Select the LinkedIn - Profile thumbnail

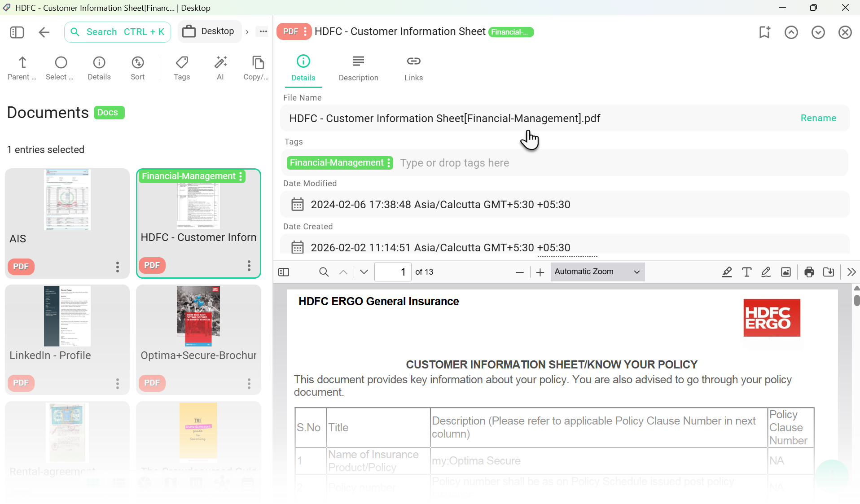[67, 316]
